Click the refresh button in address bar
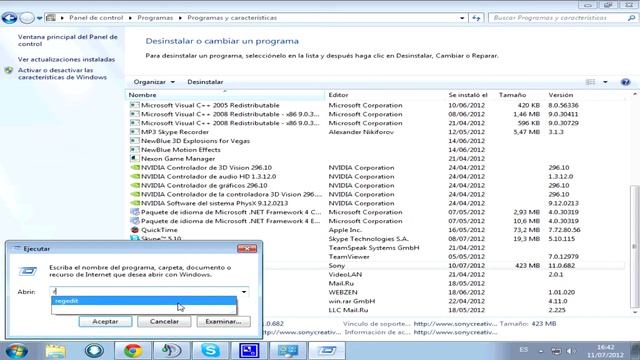The image size is (640, 360). tap(476, 18)
